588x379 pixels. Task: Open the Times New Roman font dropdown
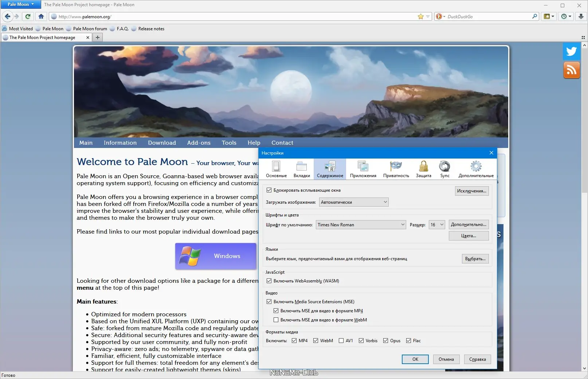361,225
